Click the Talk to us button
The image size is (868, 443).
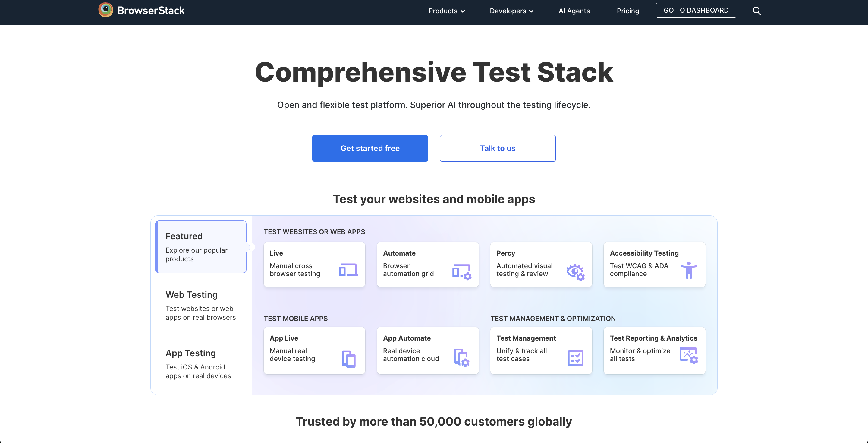(497, 148)
